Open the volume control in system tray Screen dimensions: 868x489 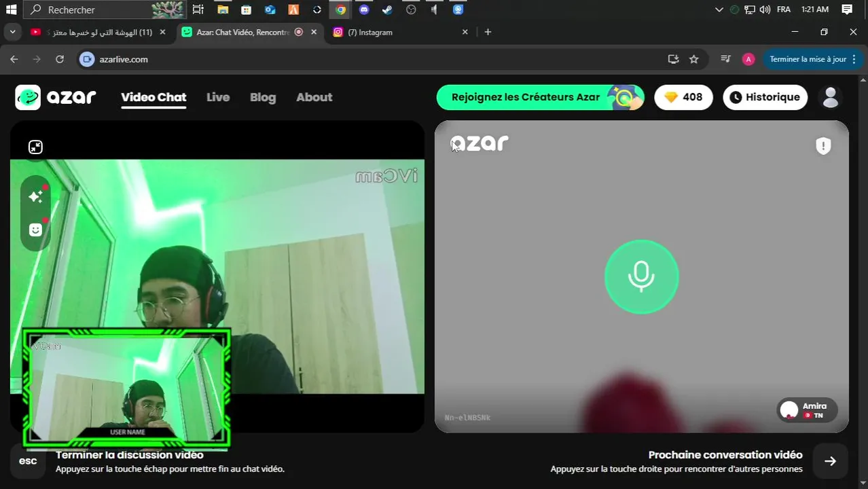pyautogui.click(x=765, y=10)
